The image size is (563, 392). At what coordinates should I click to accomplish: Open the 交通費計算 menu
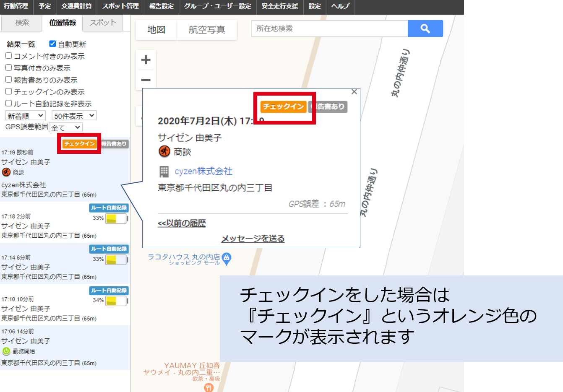tap(76, 6)
